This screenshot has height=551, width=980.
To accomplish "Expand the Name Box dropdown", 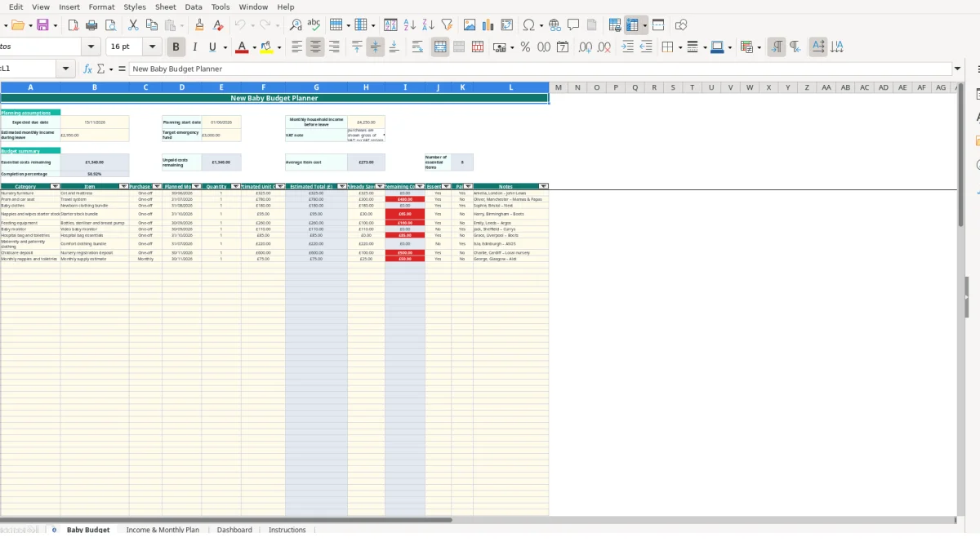I will pos(65,69).
